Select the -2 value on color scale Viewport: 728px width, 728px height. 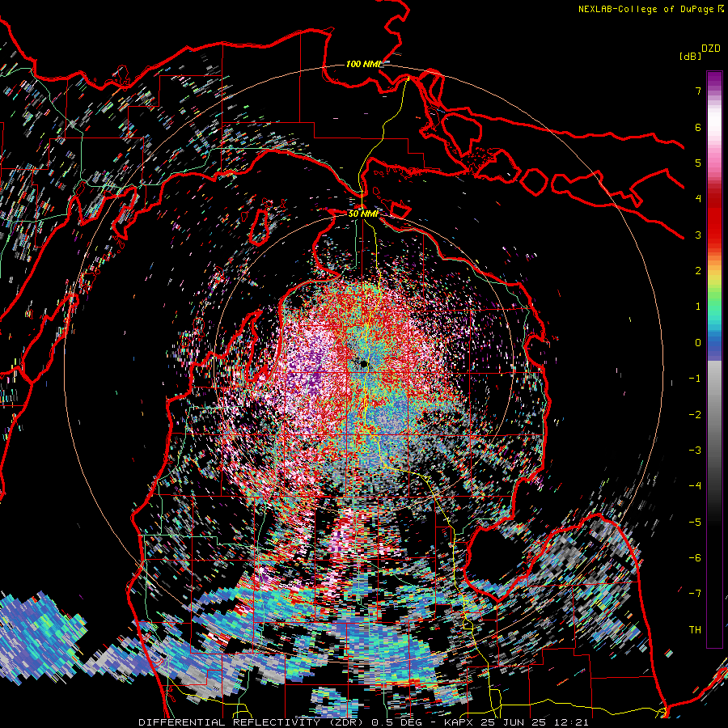(695, 415)
